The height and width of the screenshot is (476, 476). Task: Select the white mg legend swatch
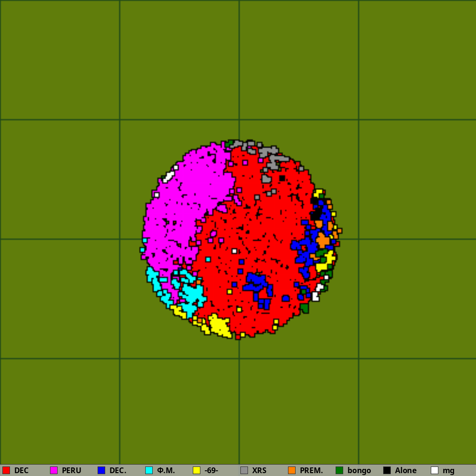[435, 470]
